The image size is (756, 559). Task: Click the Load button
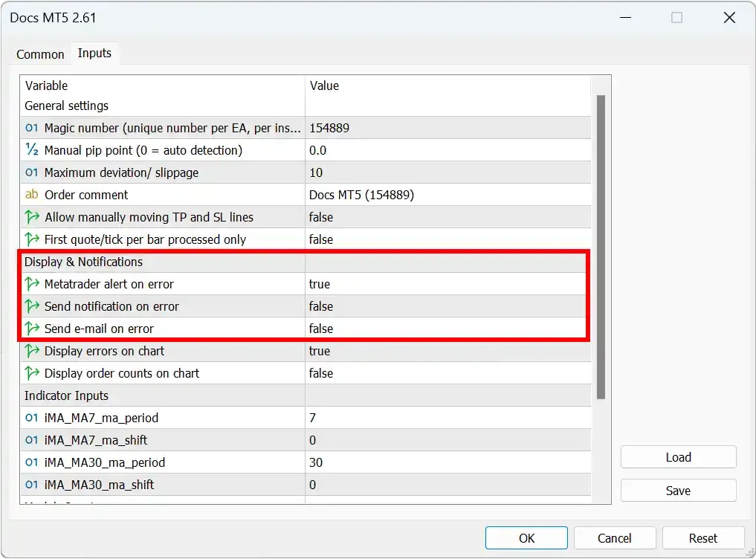677,457
